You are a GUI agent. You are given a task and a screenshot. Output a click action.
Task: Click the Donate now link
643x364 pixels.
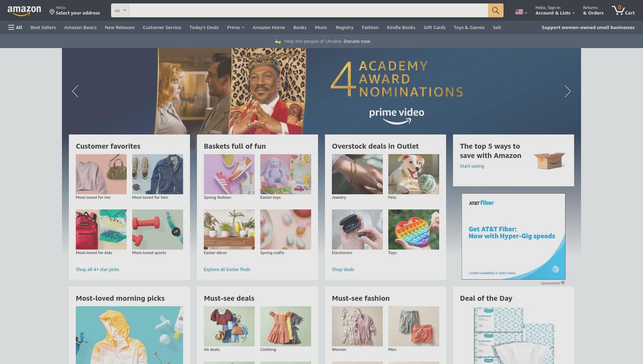[357, 41]
